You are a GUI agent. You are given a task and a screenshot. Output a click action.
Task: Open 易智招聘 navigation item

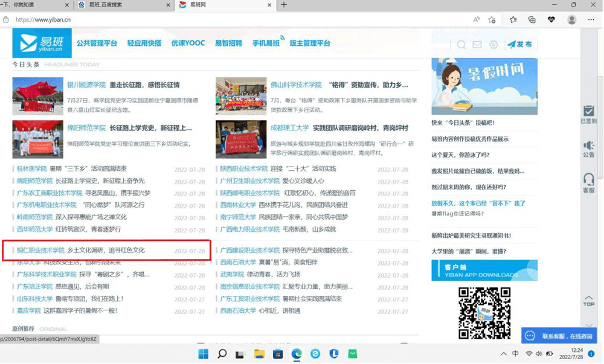click(228, 43)
